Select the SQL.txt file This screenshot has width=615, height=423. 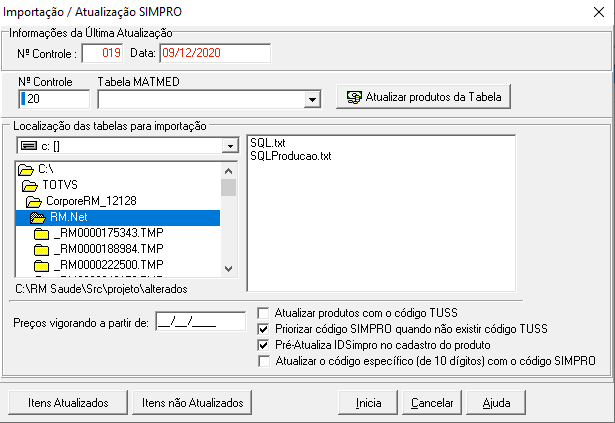[268, 143]
